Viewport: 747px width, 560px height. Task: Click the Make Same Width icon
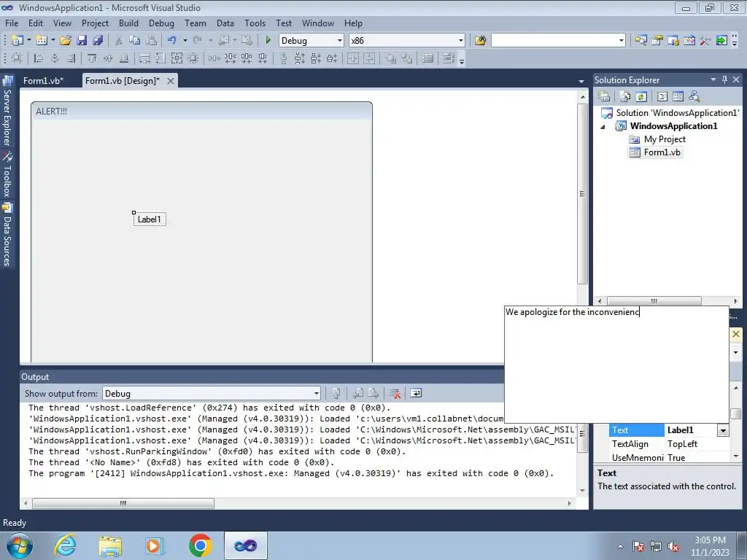click(x=145, y=58)
